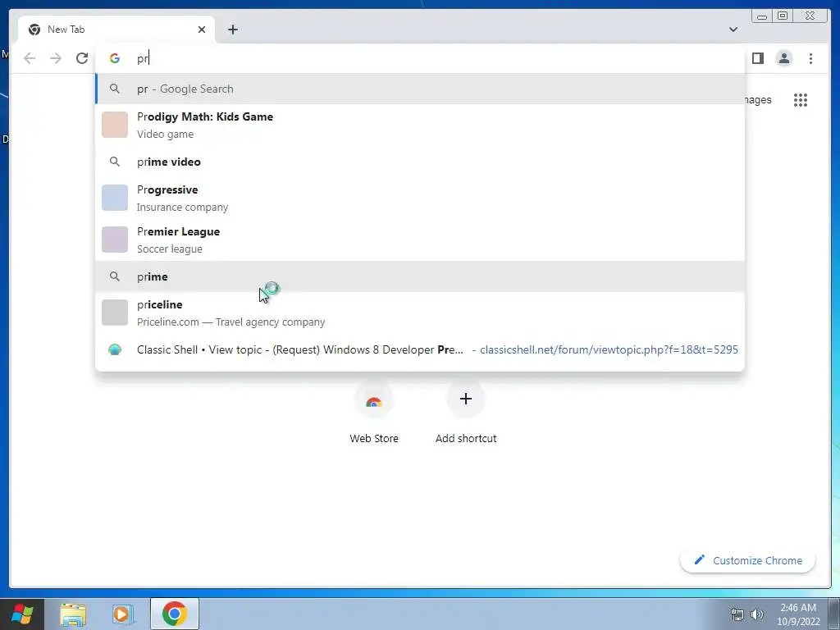
Task: Click the Google icon in the address bar
Action: click(x=115, y=58)
